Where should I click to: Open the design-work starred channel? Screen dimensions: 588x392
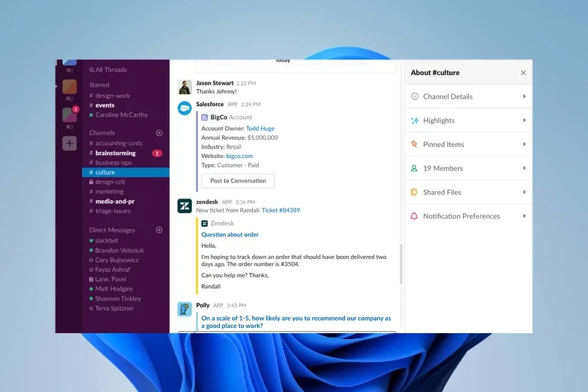110,96
